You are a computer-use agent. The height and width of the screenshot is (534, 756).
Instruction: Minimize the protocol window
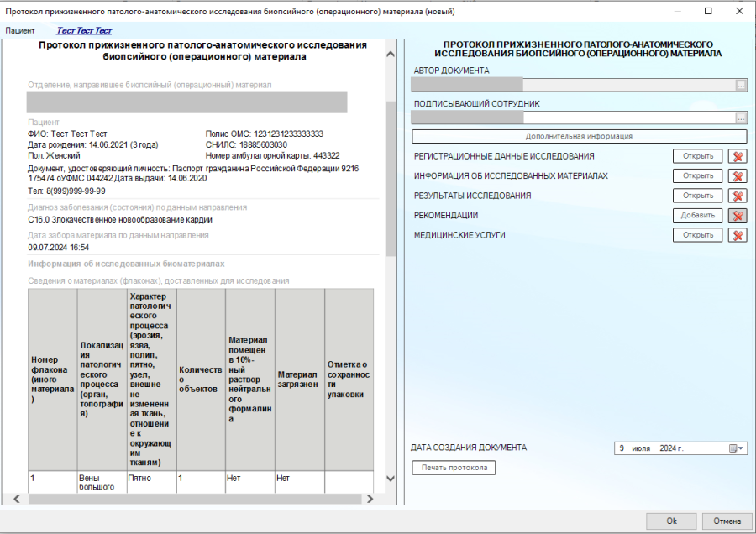click(x=677, y=11)
